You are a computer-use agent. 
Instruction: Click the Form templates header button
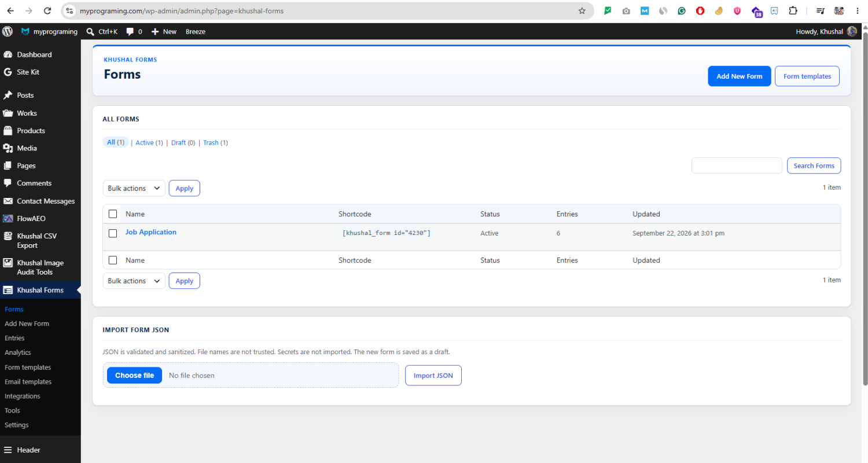[807, 76]
